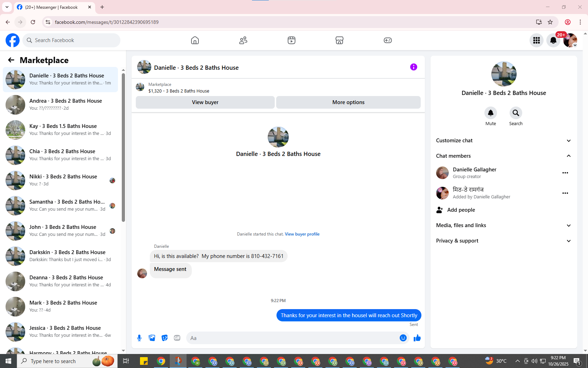Click the browser address bar URL
This screenshot has width=588, height=368.
[x=107, y=22]
